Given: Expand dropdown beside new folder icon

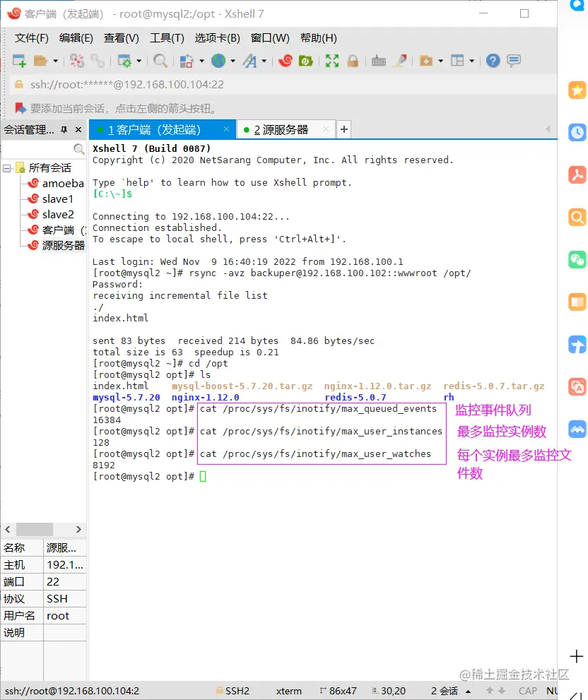Looking at the screenshot, I should pyautogui.click(x=440, y=61).
